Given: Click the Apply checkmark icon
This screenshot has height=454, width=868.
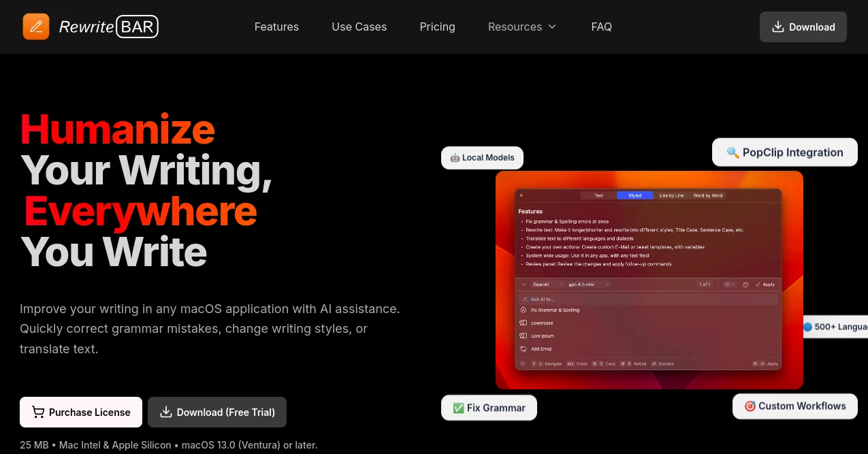Looking at the screenshot, I should point(757,285).
